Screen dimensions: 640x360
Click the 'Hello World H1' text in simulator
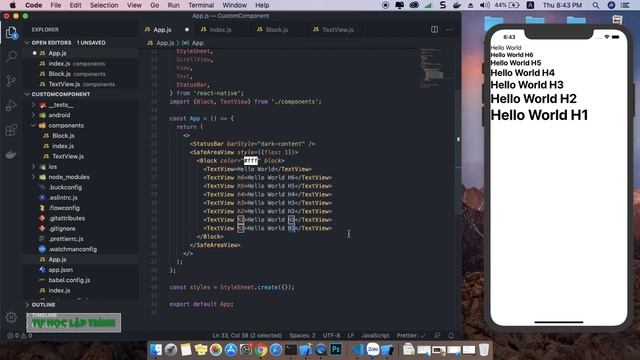click(x=539, y=115)
